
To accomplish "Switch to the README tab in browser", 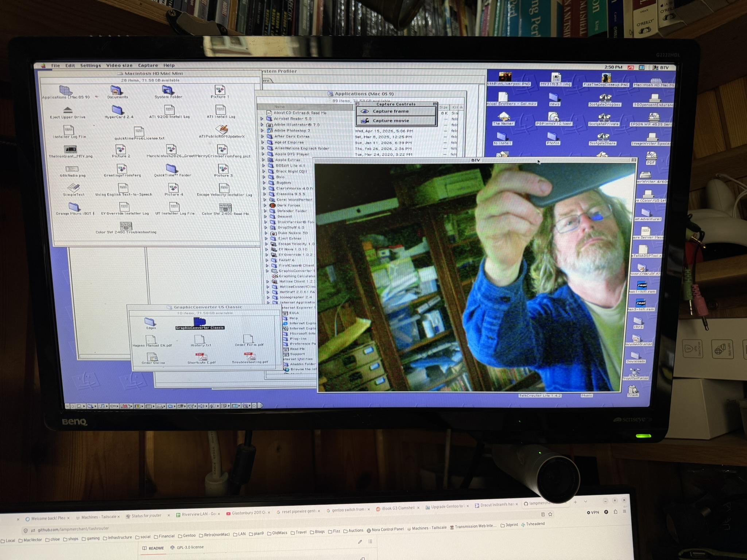I will [x=153, y=548].
